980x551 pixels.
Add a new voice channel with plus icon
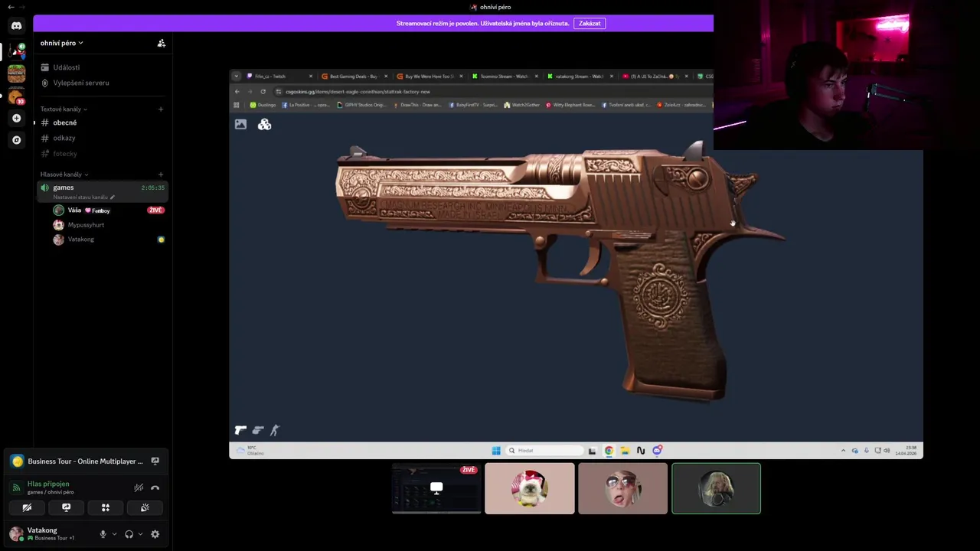[161, 174]
